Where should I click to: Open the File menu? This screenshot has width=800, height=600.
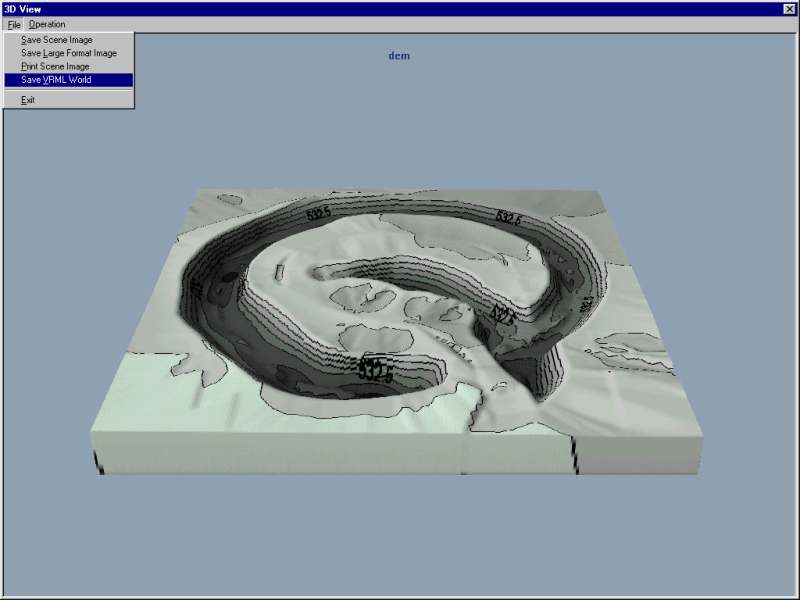[13, 24]
